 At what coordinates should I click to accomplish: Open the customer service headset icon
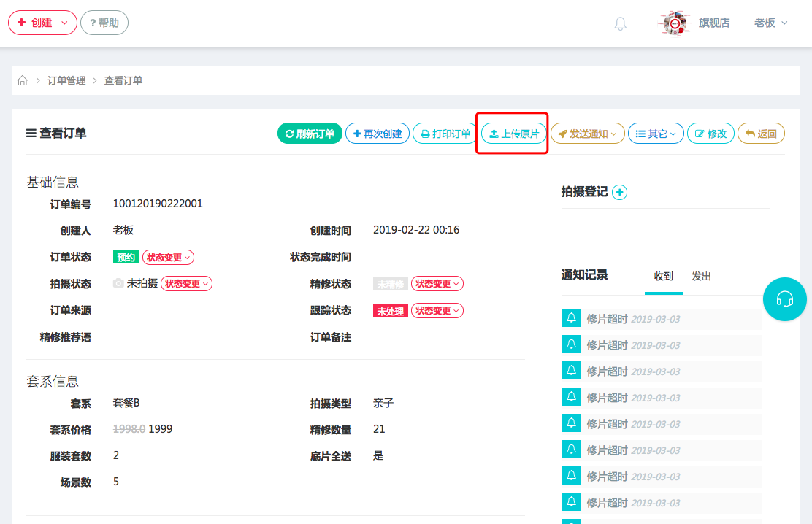click(x=784, y=299)
